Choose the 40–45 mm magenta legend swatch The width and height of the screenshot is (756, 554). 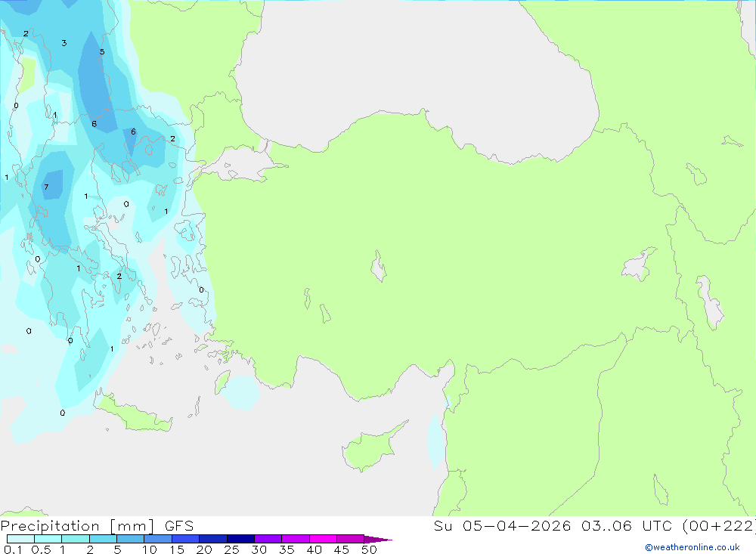(323, 539)
